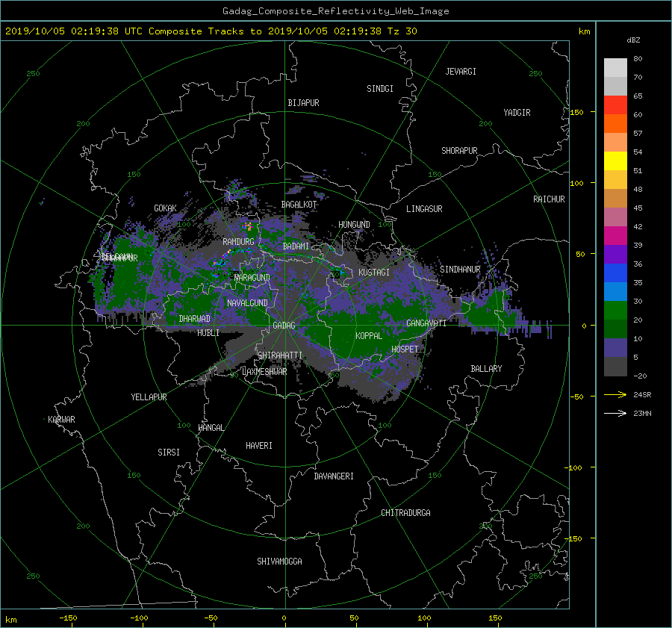Viewport: 672px width, 628px height.
Task: Click the blue 35-36 dBZ legend swatch
Action: 615,273
